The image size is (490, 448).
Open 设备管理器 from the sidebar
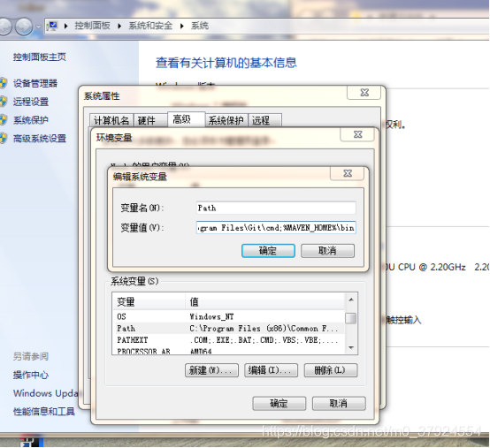(35, 83)
